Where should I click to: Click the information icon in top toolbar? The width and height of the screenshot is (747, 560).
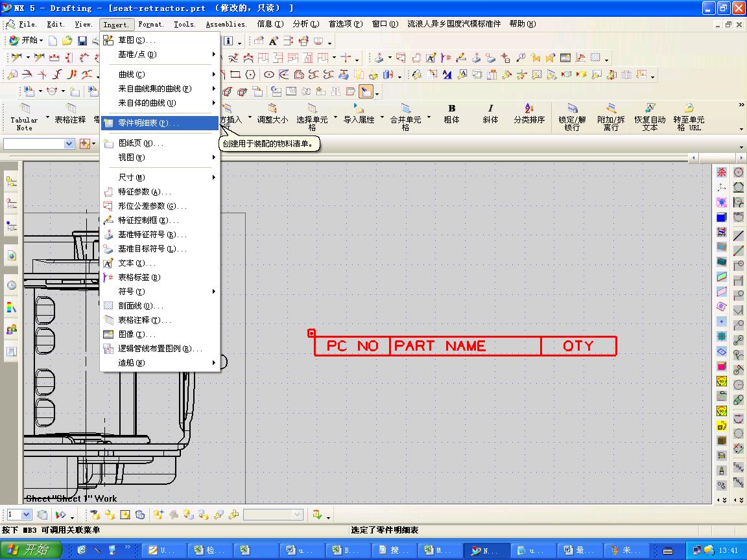(228, 41)
